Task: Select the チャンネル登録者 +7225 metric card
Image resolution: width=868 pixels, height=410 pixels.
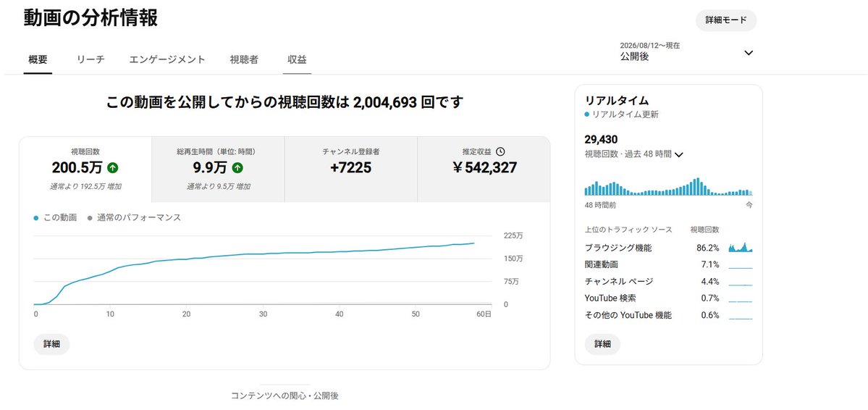Action: click(351, 170)
